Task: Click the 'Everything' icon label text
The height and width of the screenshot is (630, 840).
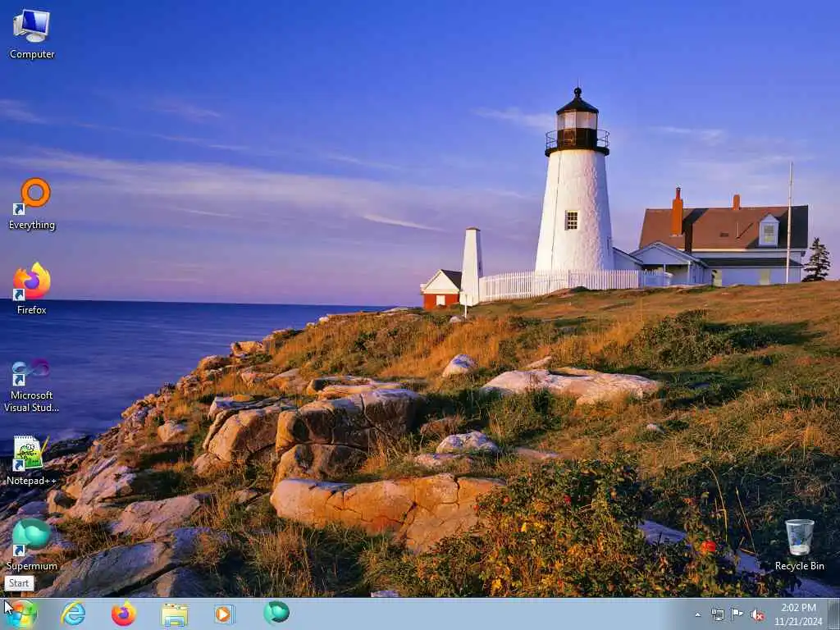Action: point(32,225)
